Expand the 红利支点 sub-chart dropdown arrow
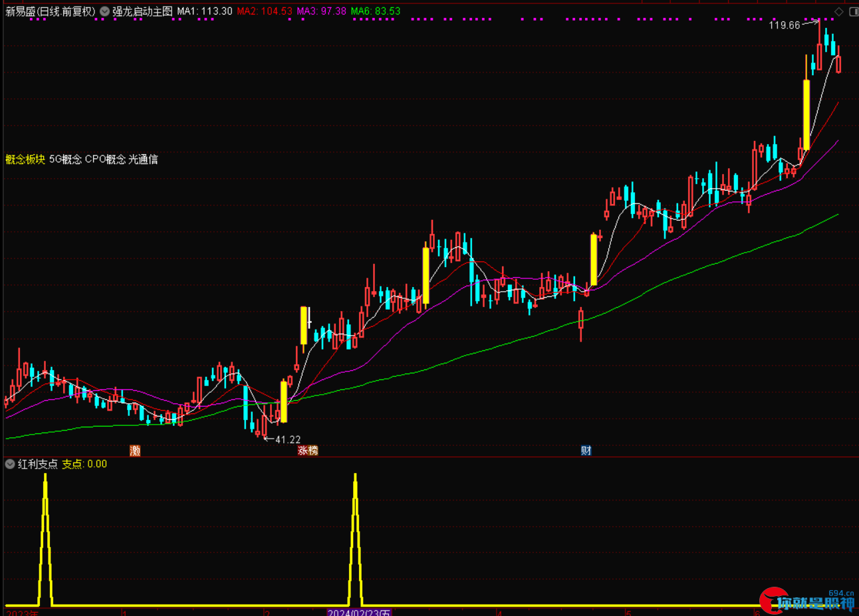Viewport: 859px width, 616px height. click(x=10, y=464)
